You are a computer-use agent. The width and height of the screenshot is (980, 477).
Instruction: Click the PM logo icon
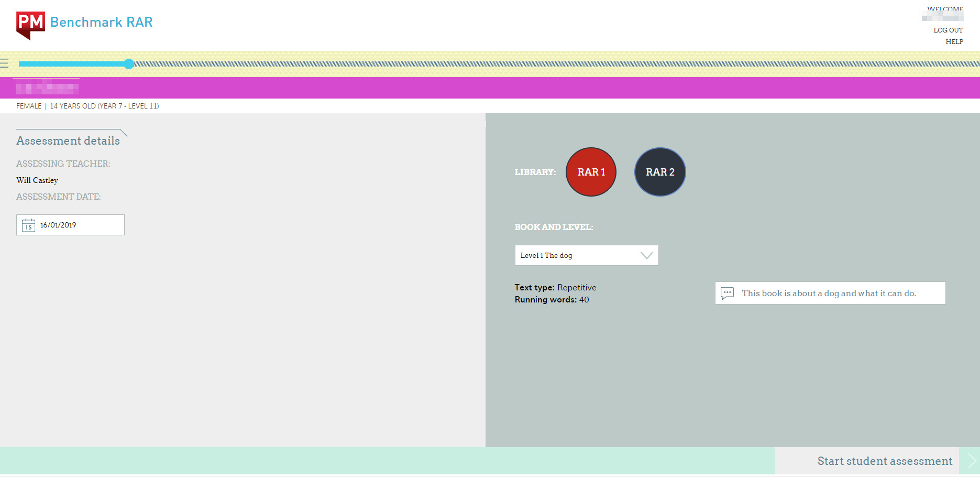[x=30, y=25]
